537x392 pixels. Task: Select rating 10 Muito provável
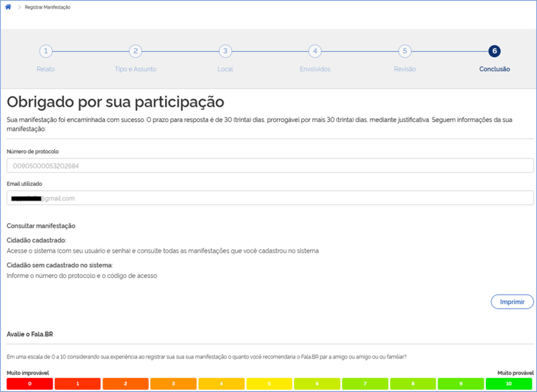click(509, 384)
